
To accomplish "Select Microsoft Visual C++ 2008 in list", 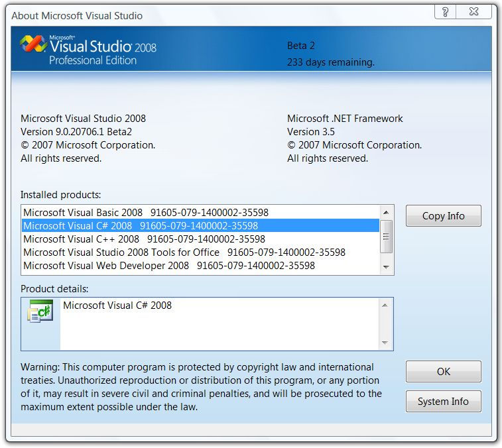I will tap(201, 239).
